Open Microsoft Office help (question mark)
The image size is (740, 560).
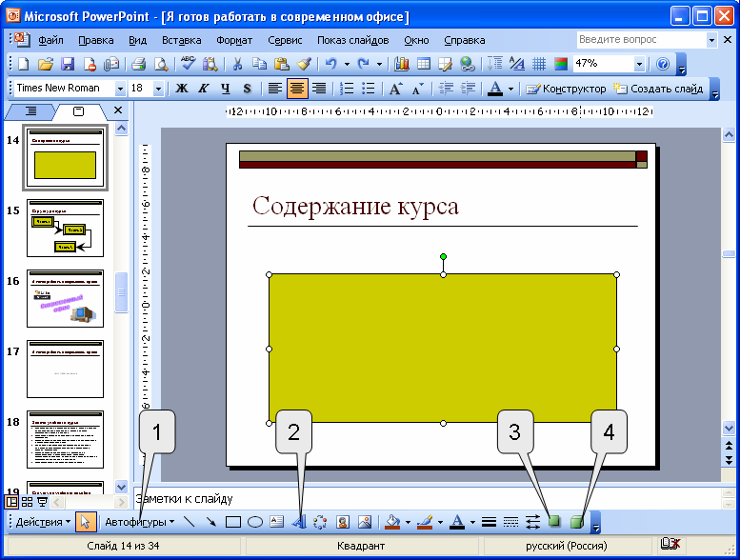point(663,64)
